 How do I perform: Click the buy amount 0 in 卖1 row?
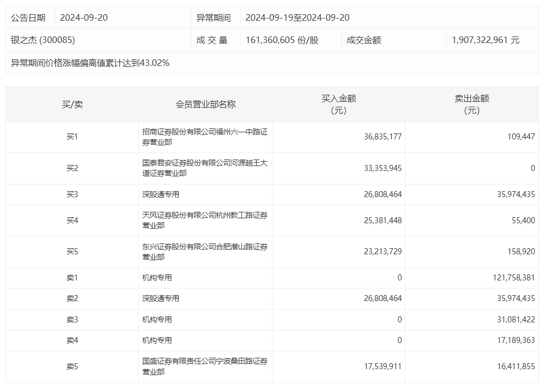coord(399,278)
